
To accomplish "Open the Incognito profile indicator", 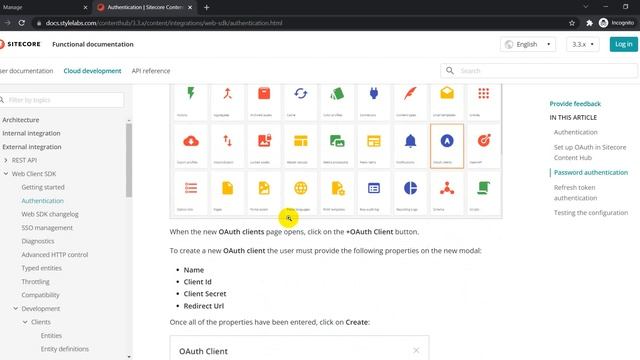I will pos(616,23).
